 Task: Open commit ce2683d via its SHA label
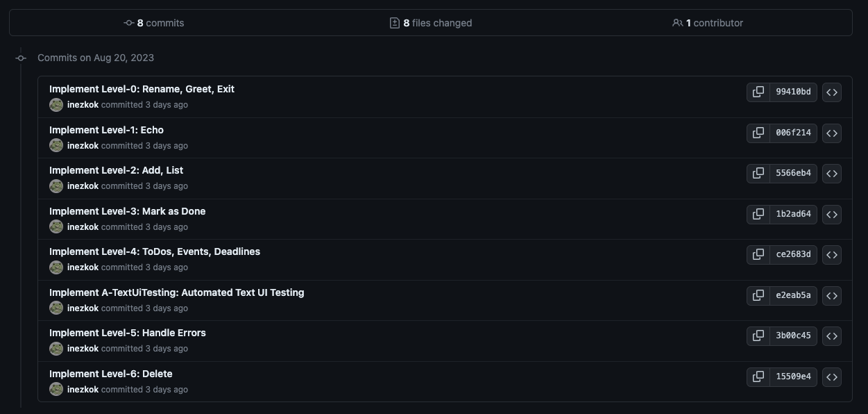(x=793, y=254)
